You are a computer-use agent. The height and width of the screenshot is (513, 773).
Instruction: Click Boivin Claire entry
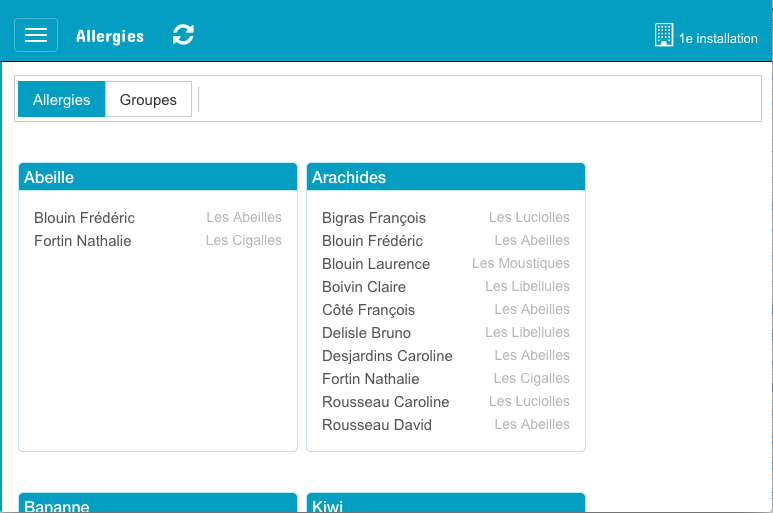364,287
